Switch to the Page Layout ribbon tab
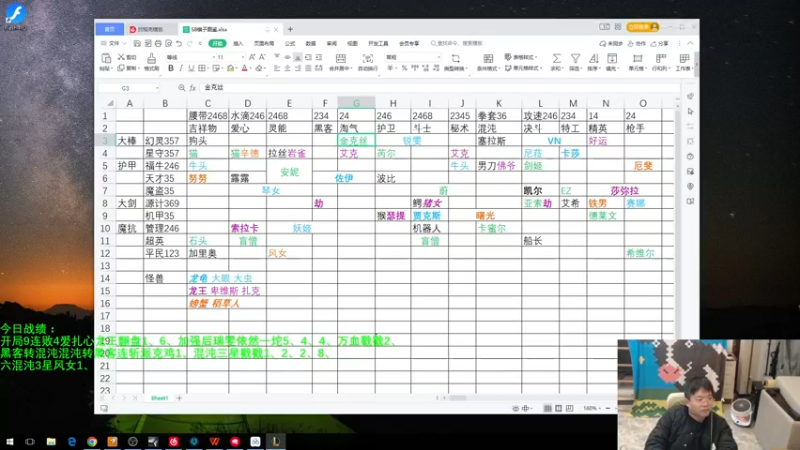 tap(264, 43)
